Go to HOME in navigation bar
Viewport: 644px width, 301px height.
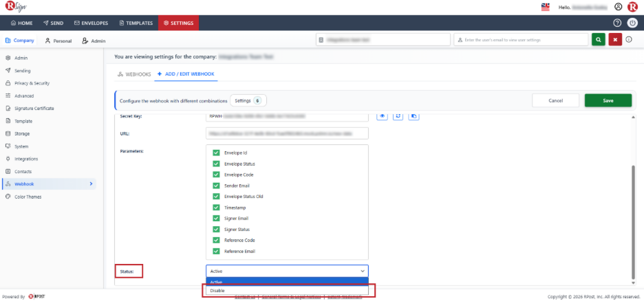tap(21, 23)
